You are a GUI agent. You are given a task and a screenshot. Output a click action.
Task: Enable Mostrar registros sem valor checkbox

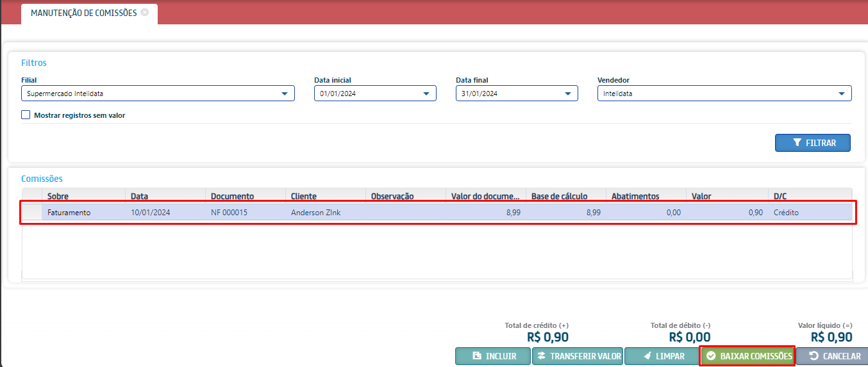tap(26, 115)
